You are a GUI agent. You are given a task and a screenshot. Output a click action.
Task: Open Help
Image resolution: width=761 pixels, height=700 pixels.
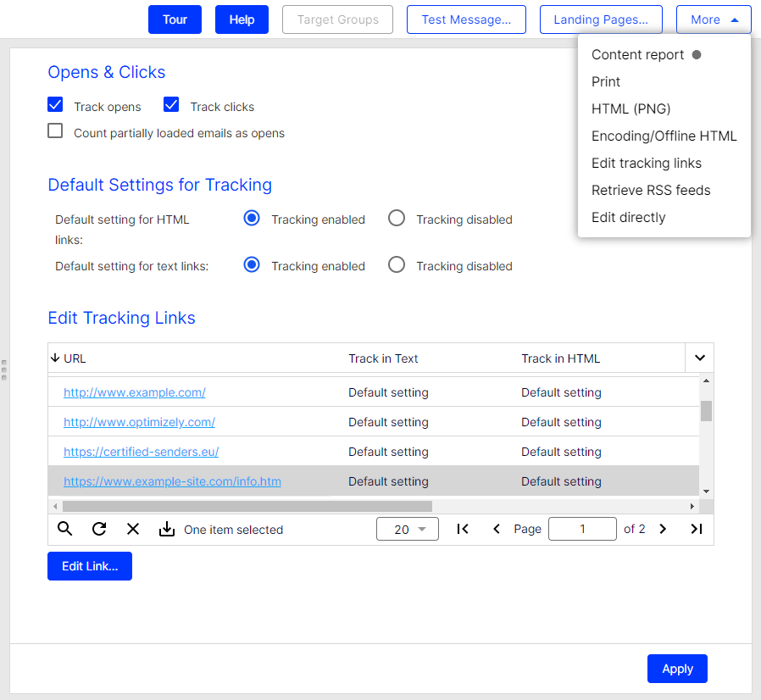click(242, 19)
